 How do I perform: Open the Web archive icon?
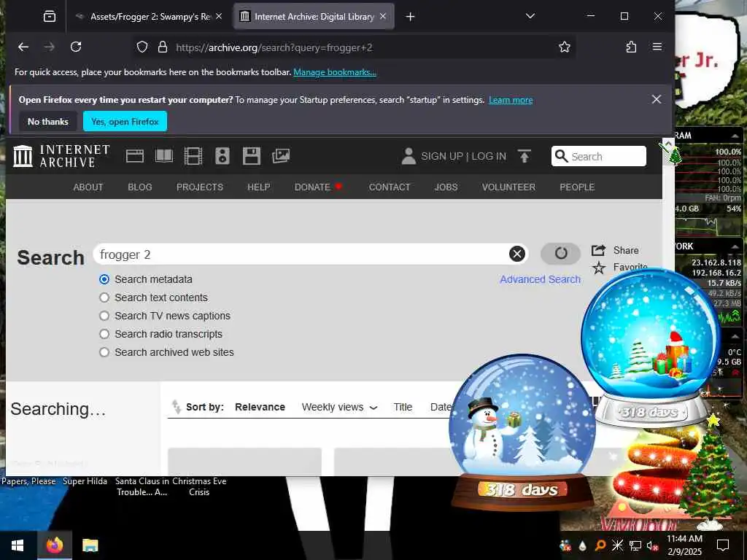tap(135, 156)
